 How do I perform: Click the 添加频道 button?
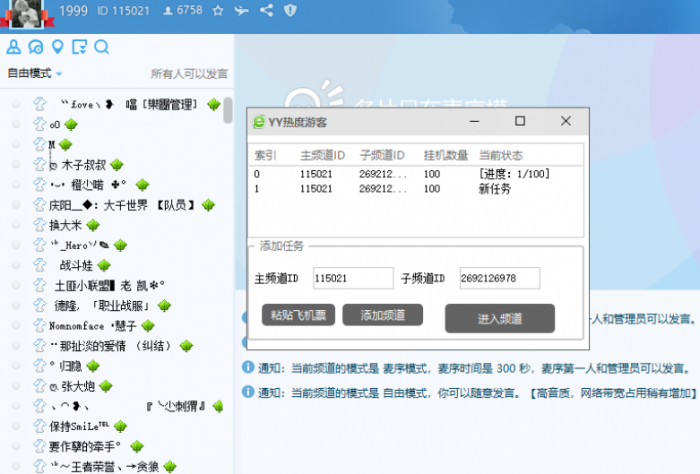pos(382,315)
